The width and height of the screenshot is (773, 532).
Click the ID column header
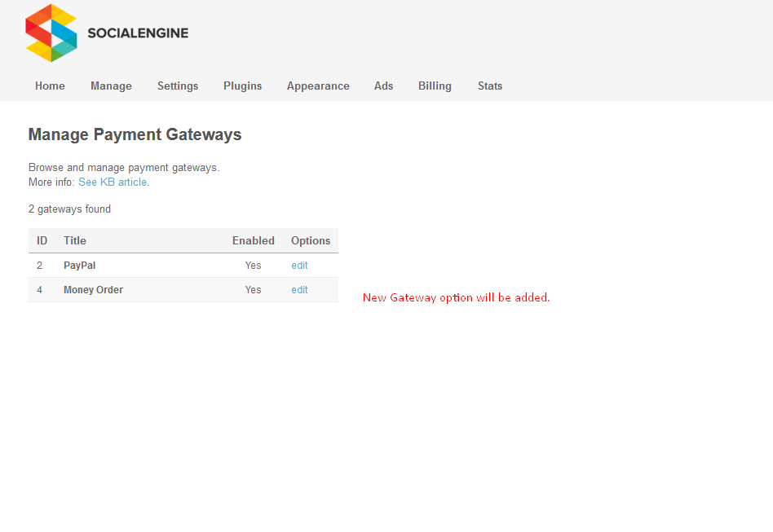coord(42,240)
